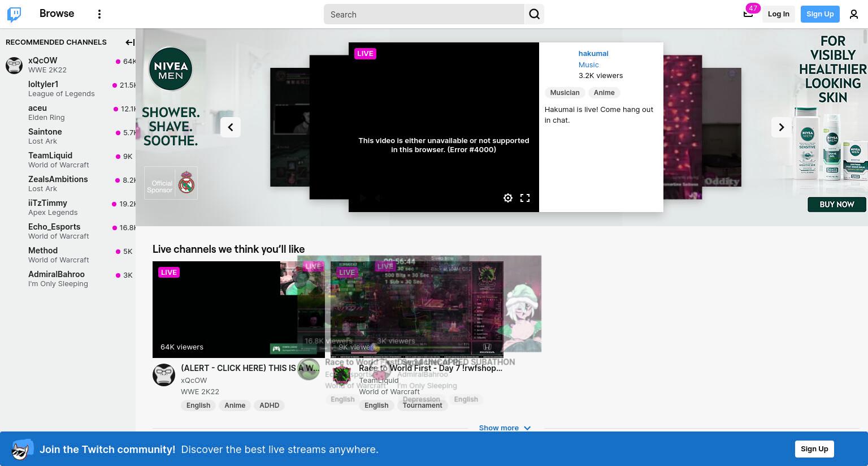This screenshot has height=466, width=868.
Task: Open ZealsAmbitions channel in sidebar
Action: pyautogui.click(x=68, y=184)
